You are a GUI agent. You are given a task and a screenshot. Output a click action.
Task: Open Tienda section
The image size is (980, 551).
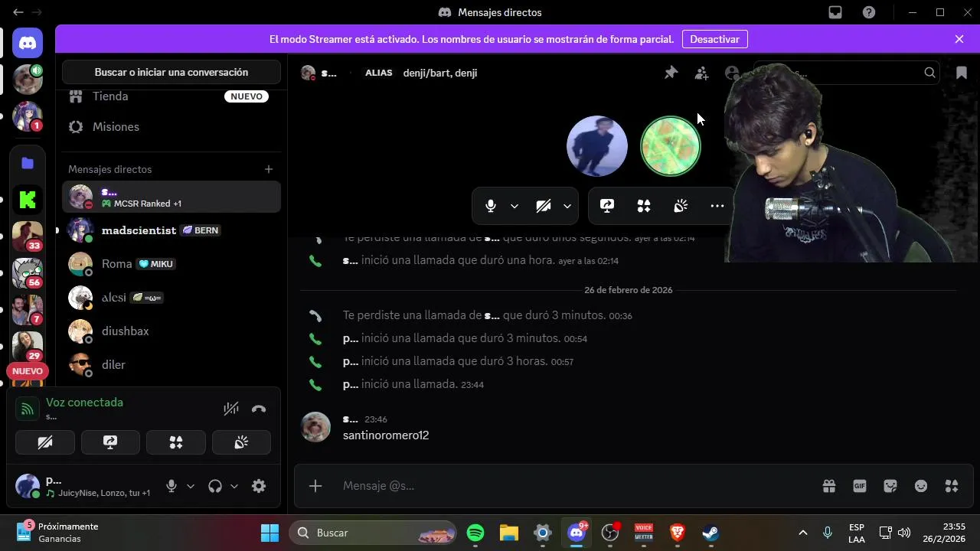pos(171,96)
